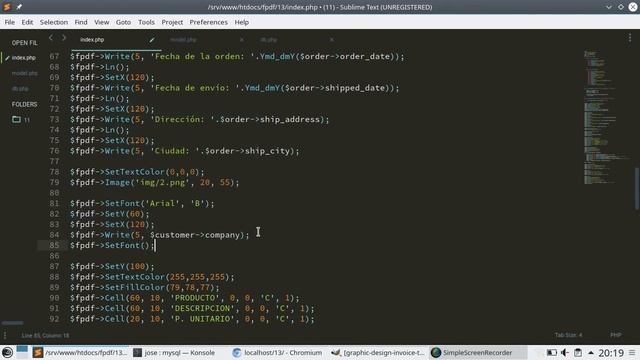
Task: Click the Sublime Text logo in title bar
Action: pos(7,7)
